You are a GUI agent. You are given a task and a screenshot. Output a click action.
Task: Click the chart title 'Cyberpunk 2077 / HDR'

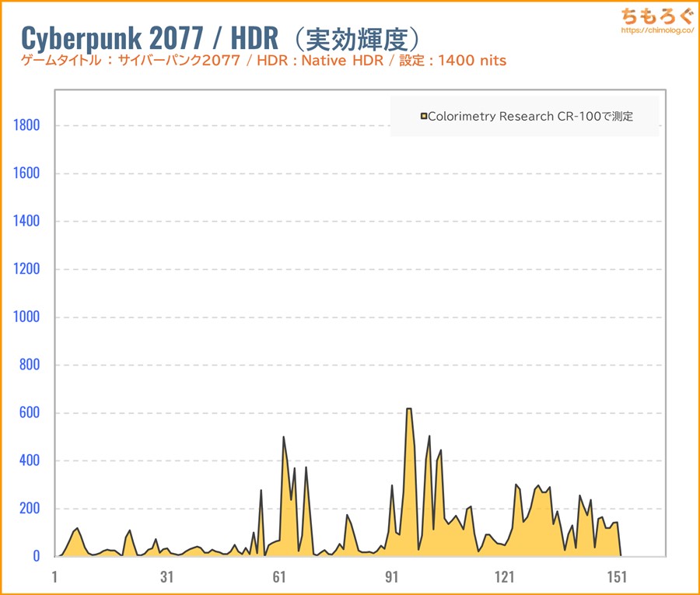[x=149, y=39]
